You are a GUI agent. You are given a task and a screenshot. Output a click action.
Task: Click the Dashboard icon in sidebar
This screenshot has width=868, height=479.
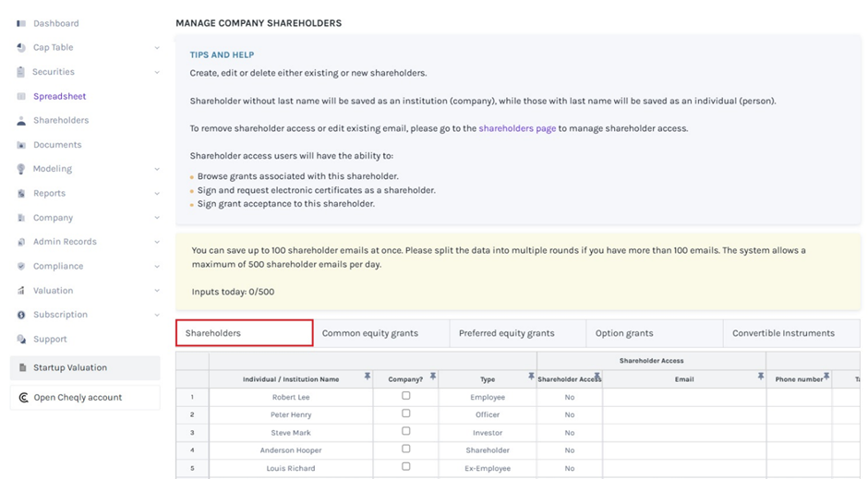click(21, 23)
